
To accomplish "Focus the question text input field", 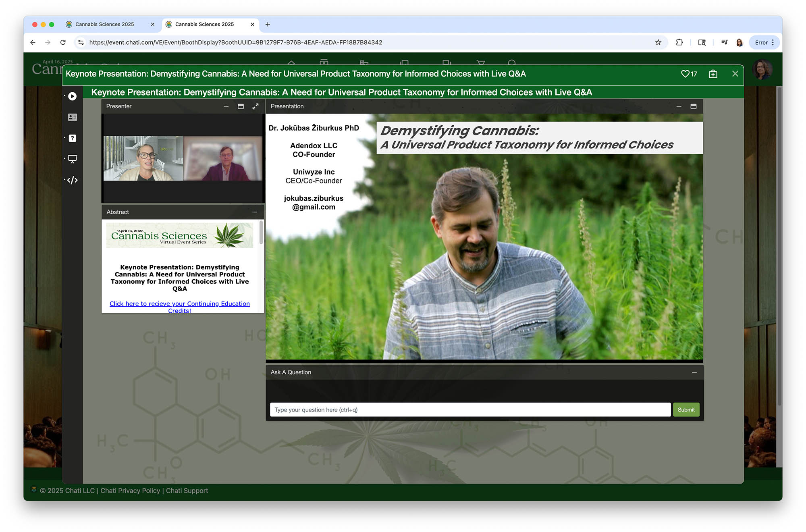I will point(470,410).
